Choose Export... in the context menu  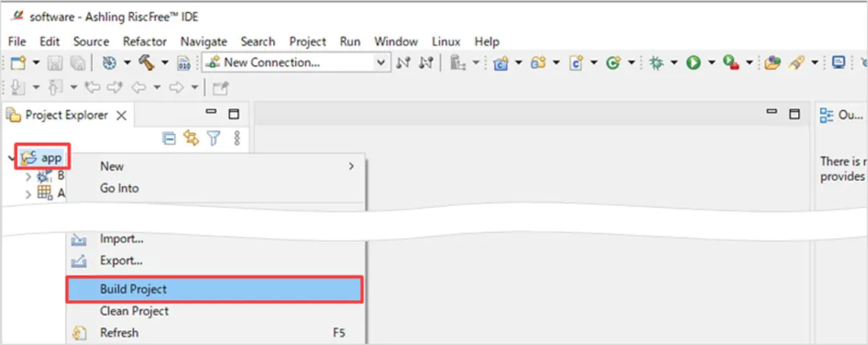coord(215,261)
